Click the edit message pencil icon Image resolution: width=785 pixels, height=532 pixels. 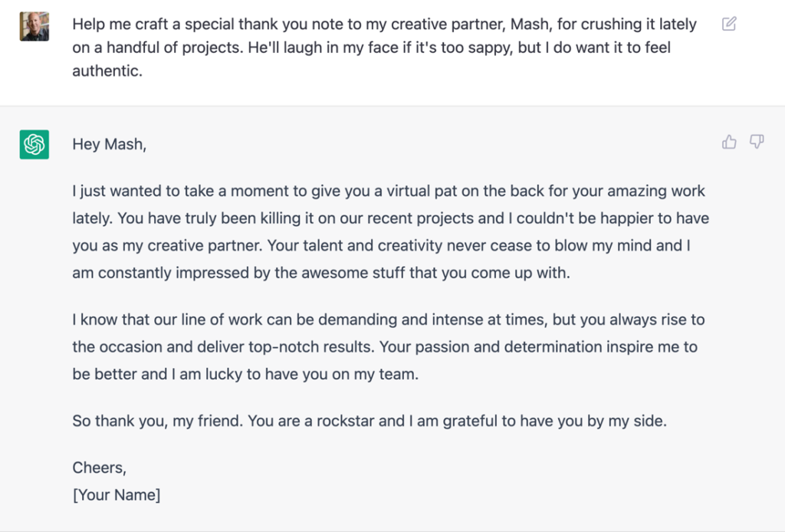click(729, 24)
